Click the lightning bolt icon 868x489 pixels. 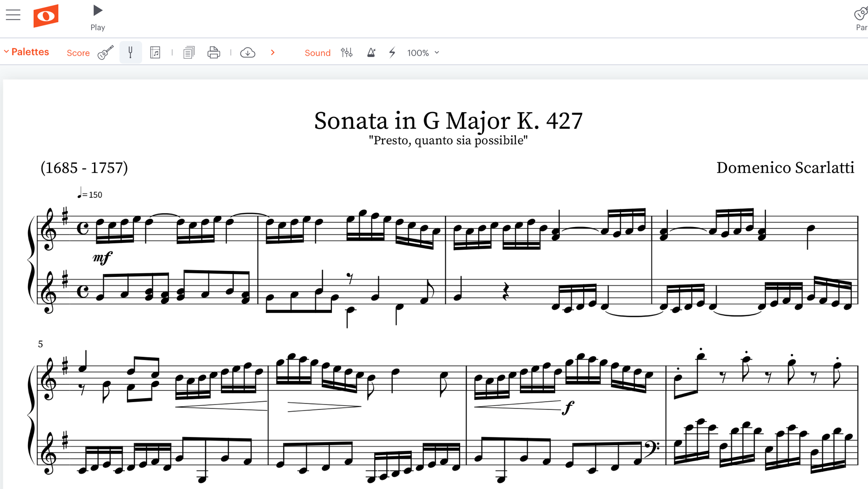pyautogui.click(x=392, y=52)
